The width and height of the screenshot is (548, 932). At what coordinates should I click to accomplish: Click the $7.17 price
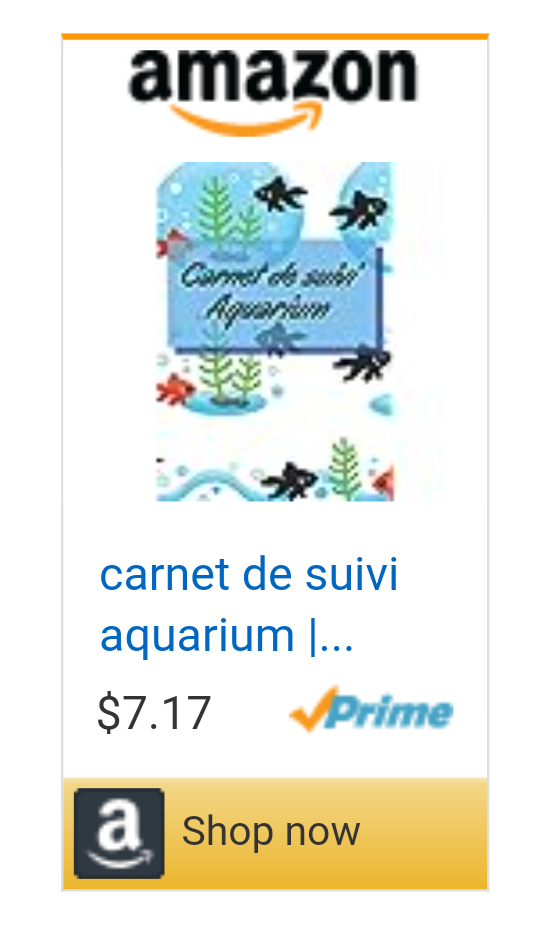click(154, 712)
